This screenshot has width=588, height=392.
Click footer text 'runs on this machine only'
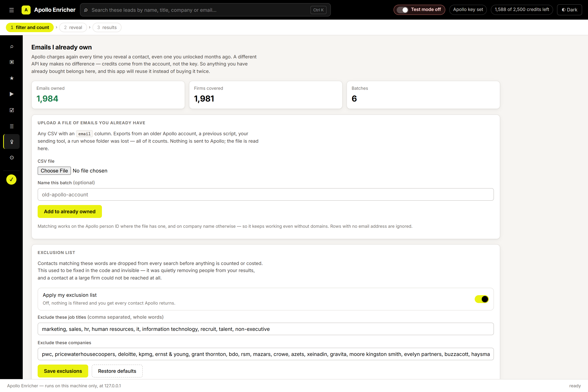pyautogui.click(x=71, y=386)
